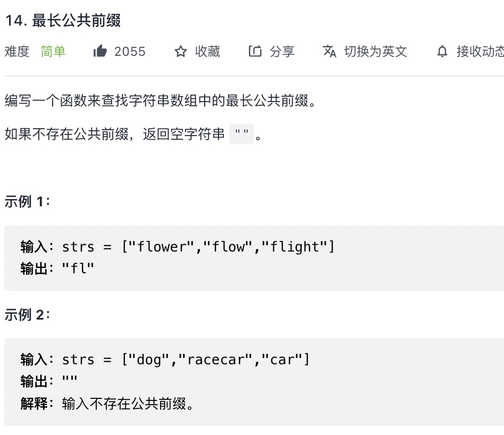The height and width of the screenshot is (435, 504).
Task: Click the 示例 2 heading
Action: coord(27,315)
